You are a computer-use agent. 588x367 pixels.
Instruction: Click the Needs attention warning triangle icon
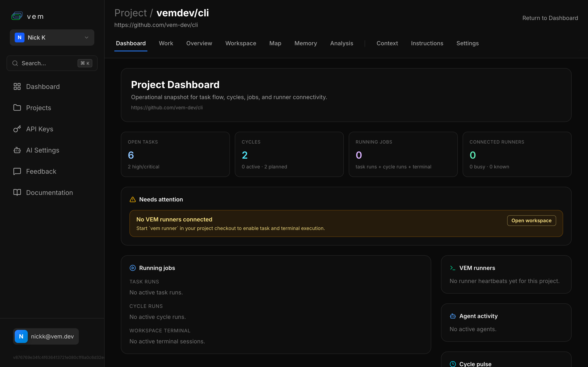[133, 200]
